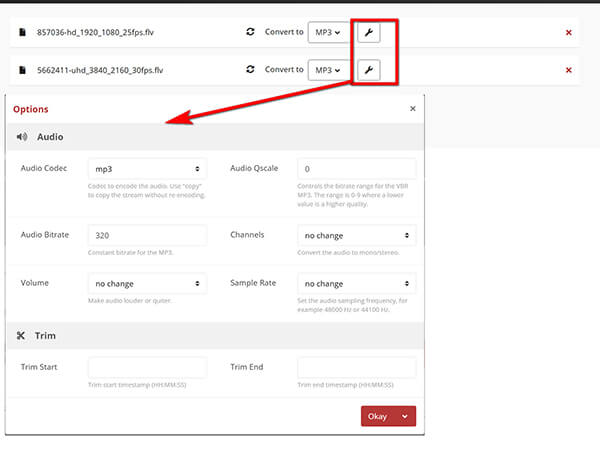Open the MP3 format dropdown for the 857036-hd file
The image size is (600, 452).
click(328, 33)
